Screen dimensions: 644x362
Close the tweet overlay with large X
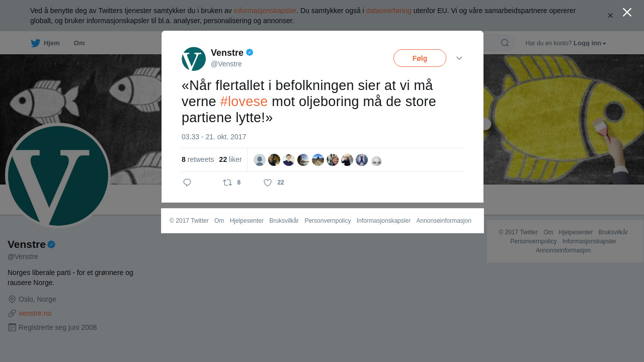627,12
